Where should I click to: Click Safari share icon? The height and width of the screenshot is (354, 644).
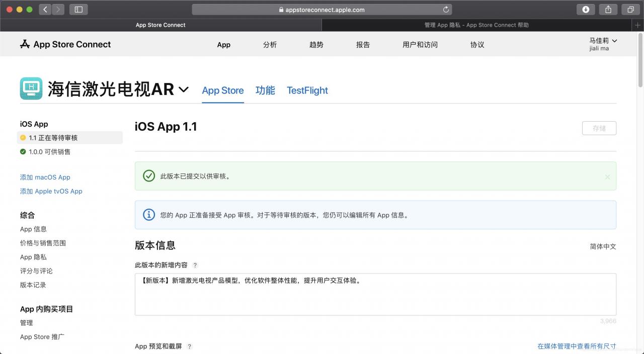[608, 9]
